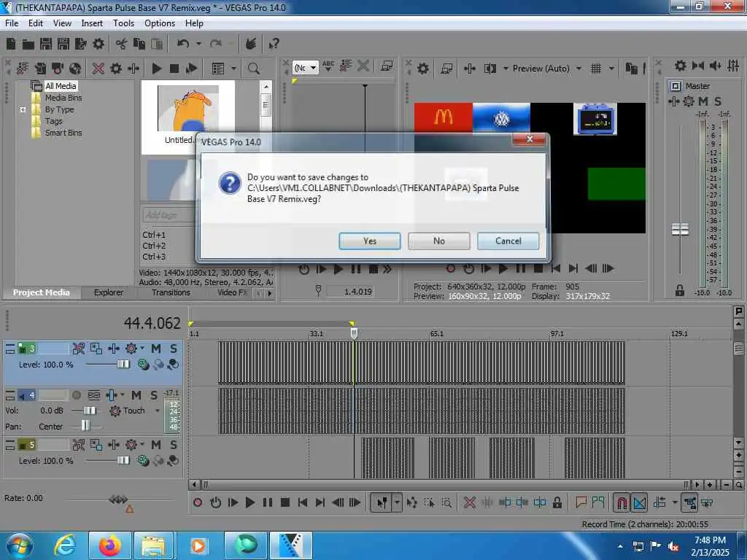
Task: Click the Cut scissors icon
Action: coord(122,44)
